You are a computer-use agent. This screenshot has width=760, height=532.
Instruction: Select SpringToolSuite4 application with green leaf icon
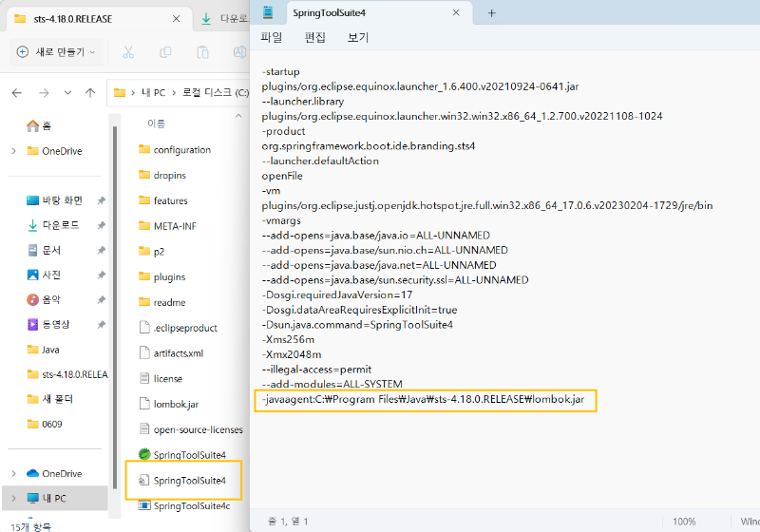pos(182,455)
